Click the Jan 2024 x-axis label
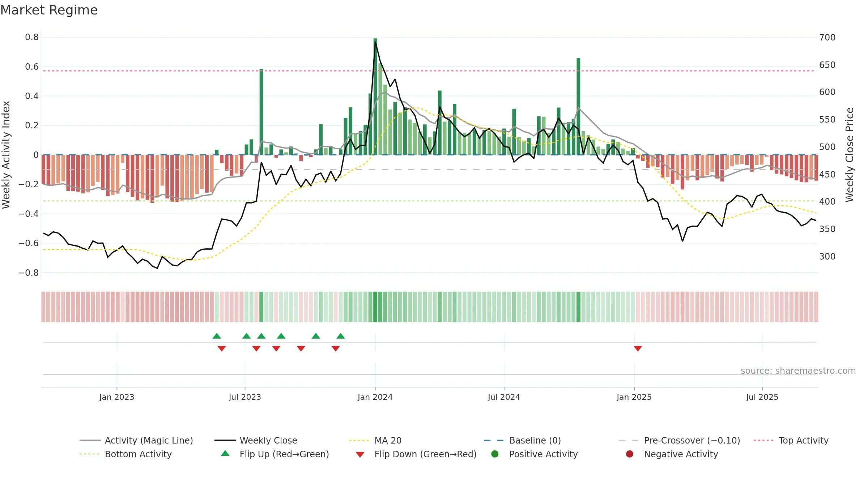868x488 pixels. [x=375, y=397]
